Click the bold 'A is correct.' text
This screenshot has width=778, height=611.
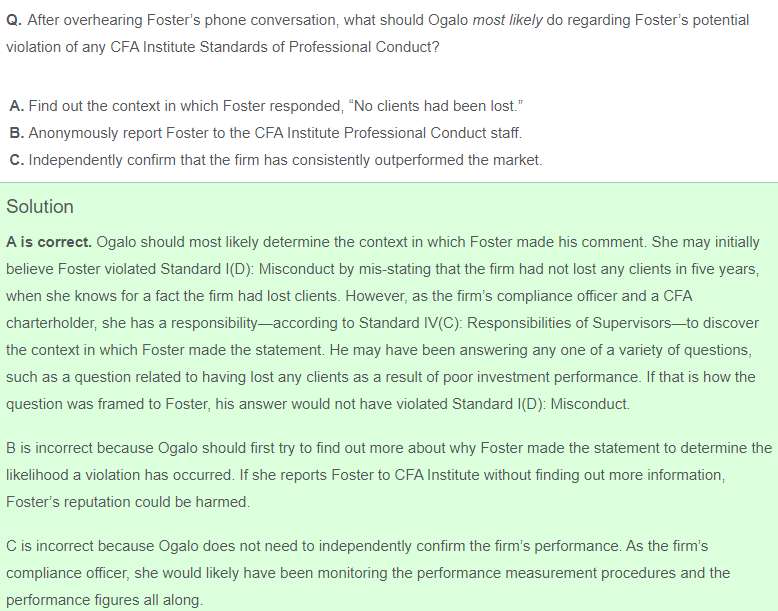coord(49,242)
